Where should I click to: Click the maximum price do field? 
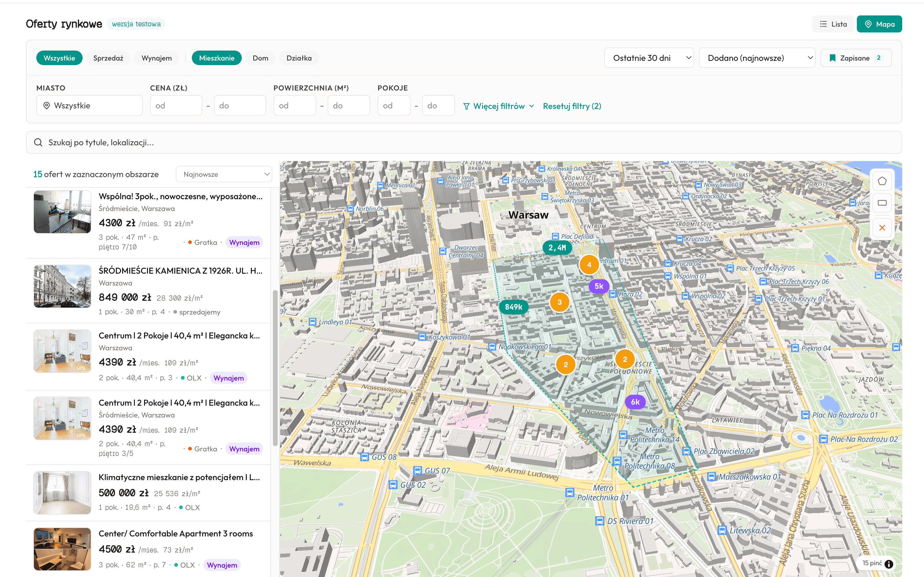coord(240,106)
